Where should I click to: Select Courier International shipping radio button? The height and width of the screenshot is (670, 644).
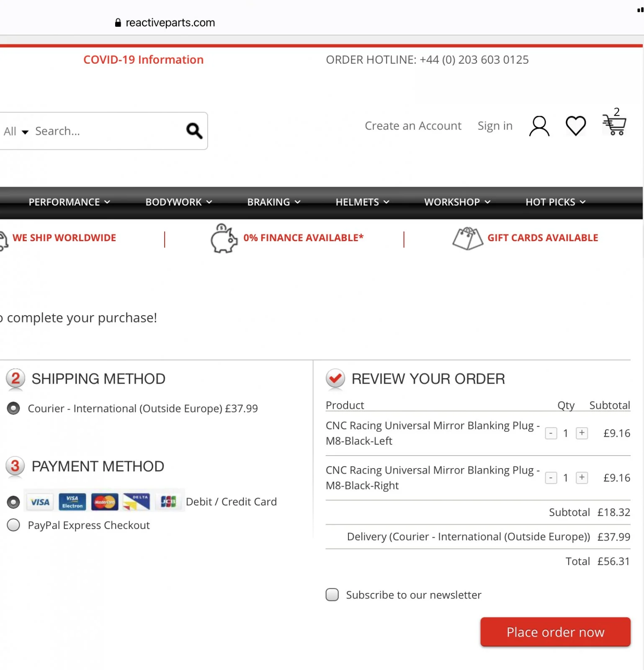(13, 408)
